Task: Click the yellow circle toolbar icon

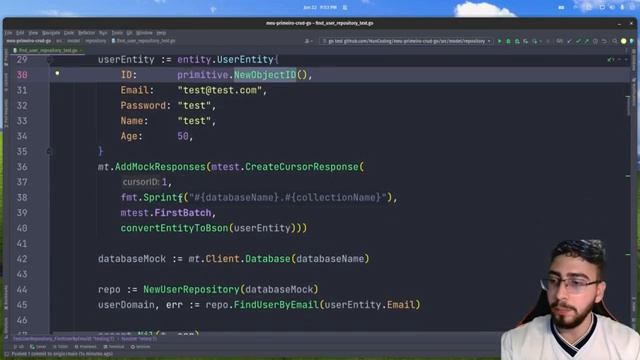Action: coord(623,41)
